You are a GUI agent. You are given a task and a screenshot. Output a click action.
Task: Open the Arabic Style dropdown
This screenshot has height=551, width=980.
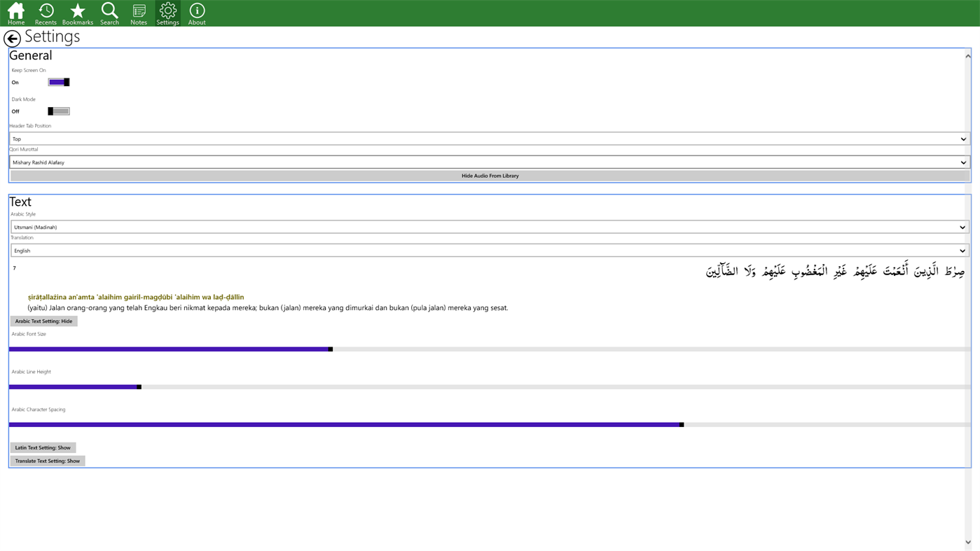coord(490,226)
